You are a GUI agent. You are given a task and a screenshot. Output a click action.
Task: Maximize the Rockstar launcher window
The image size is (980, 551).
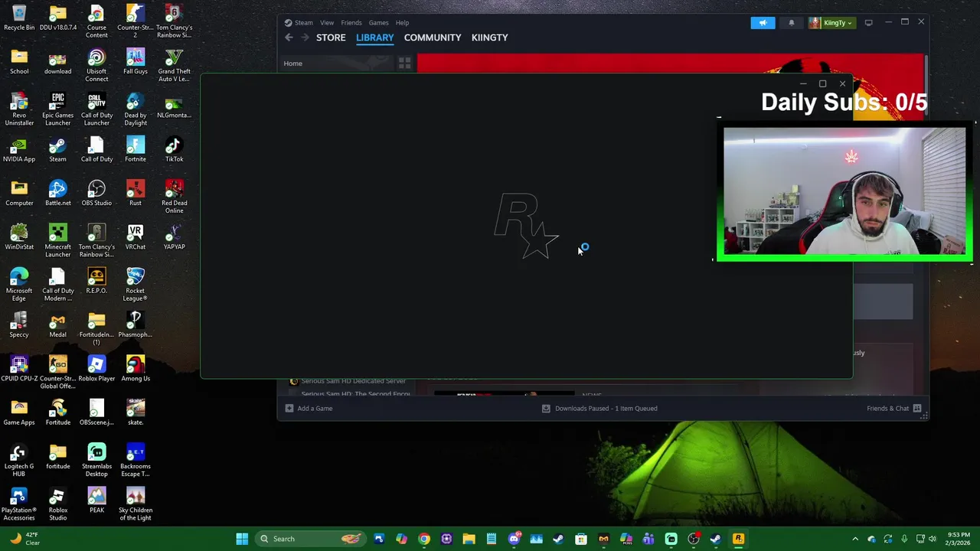click(x=822, y=84)
